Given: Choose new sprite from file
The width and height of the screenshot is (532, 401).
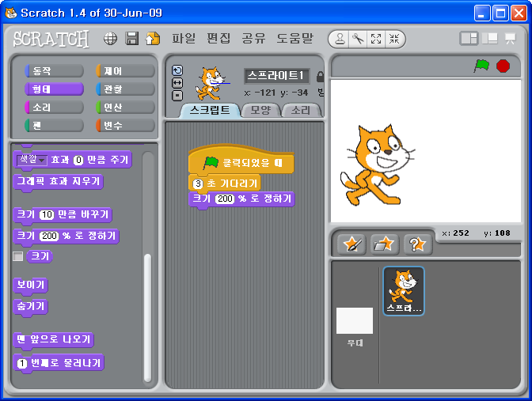Looking at the screenshot, I should click(385, 244).
